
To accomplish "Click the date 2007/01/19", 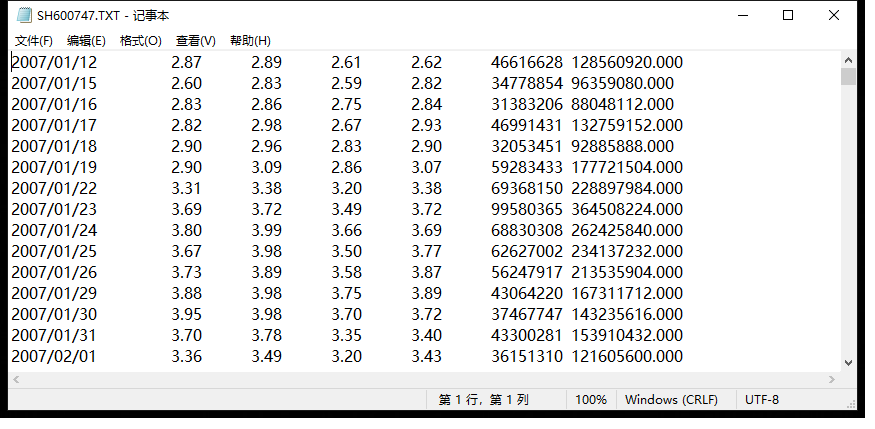I will [x=54, y=167].
